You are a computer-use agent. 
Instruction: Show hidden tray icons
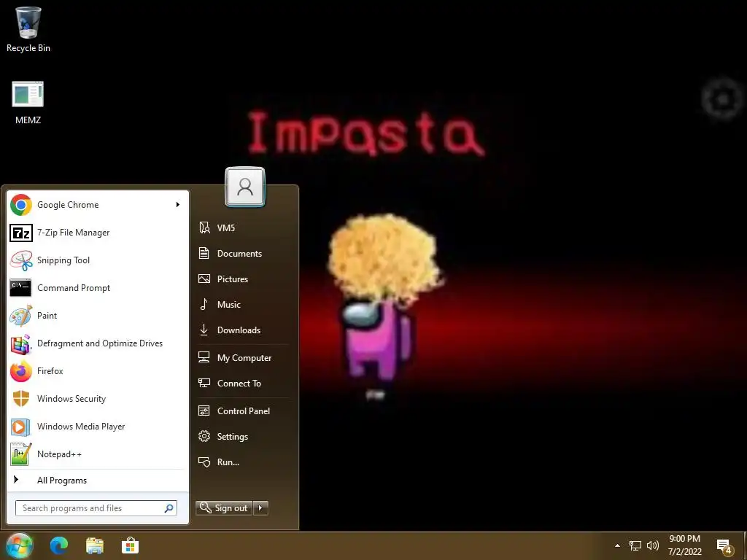coord(617,545)
